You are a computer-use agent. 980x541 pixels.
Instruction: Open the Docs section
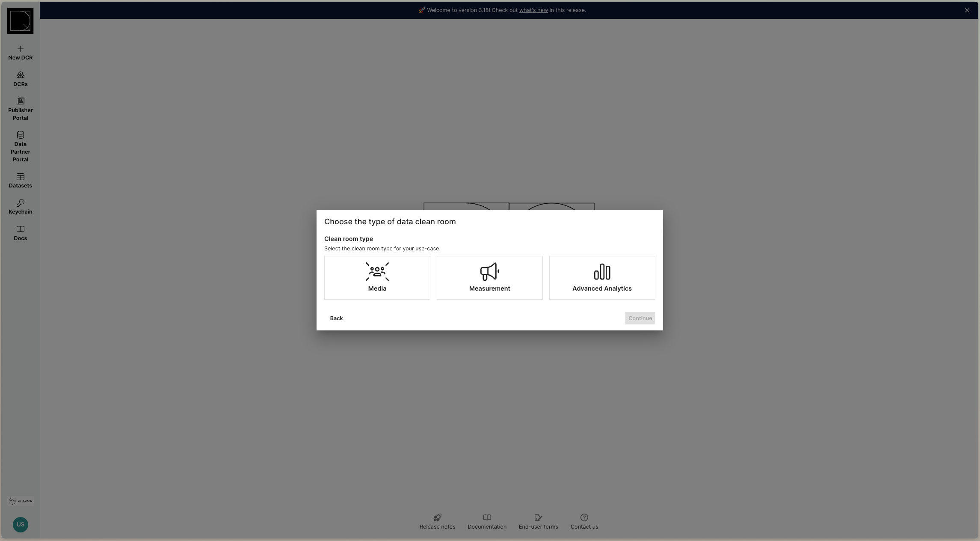(20, 233)
